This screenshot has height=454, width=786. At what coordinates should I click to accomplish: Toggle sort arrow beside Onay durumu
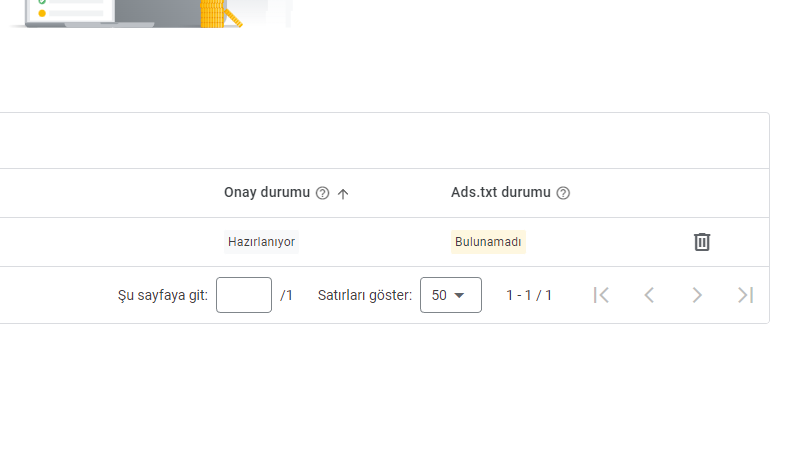343,193
